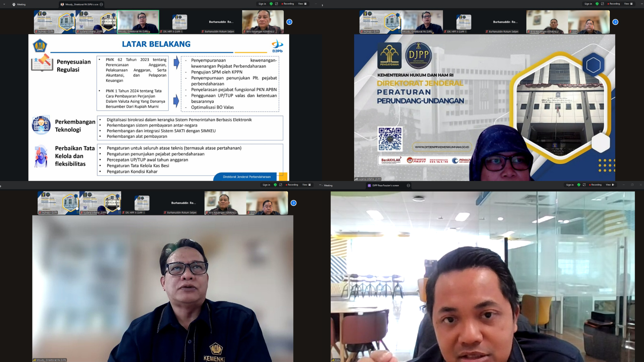This screenshot has height=362, width=644.
Task: Select the green-highlighted Moudy_ Direktorat PA DJPb thumbnail
Action: tap(138, 22)
